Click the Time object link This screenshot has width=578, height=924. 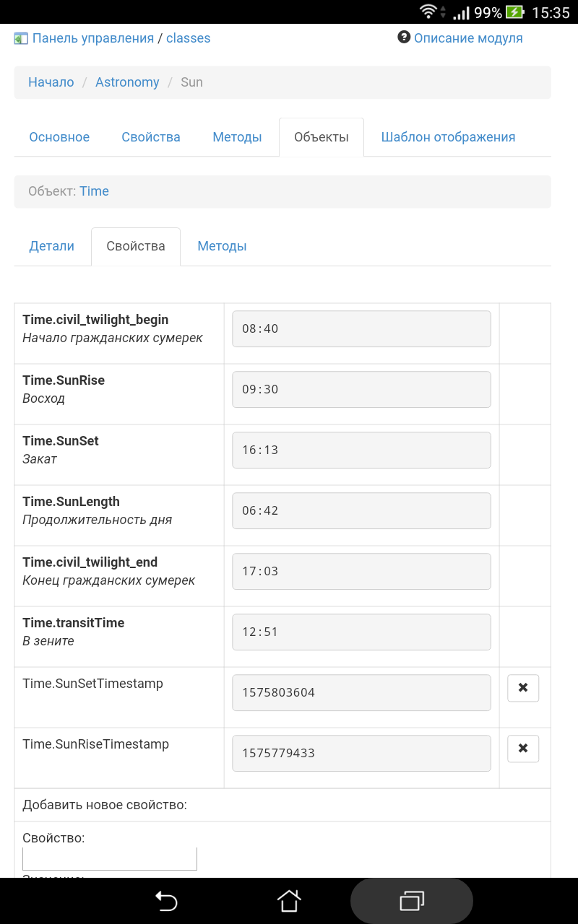click(94, 191)
